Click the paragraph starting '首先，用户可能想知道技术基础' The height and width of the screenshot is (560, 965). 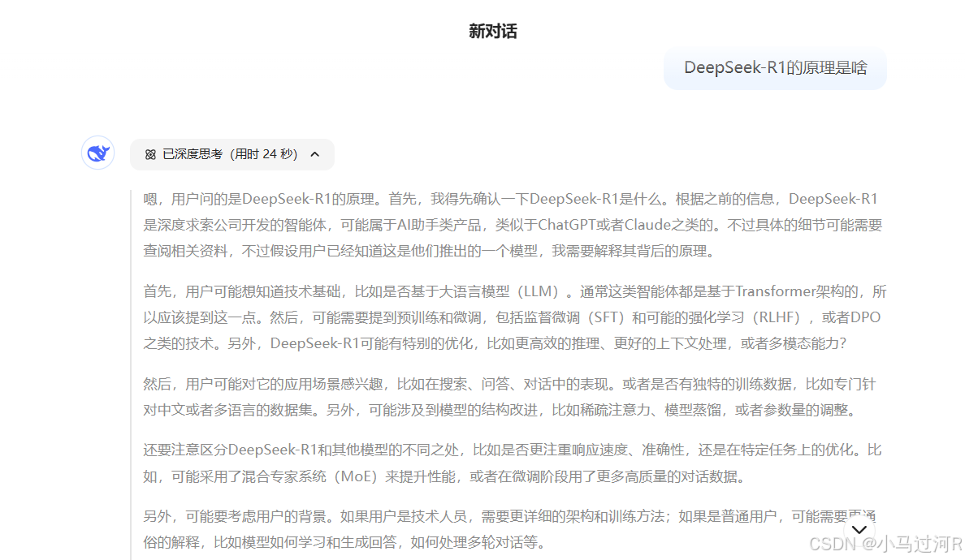tap(514, 317)
